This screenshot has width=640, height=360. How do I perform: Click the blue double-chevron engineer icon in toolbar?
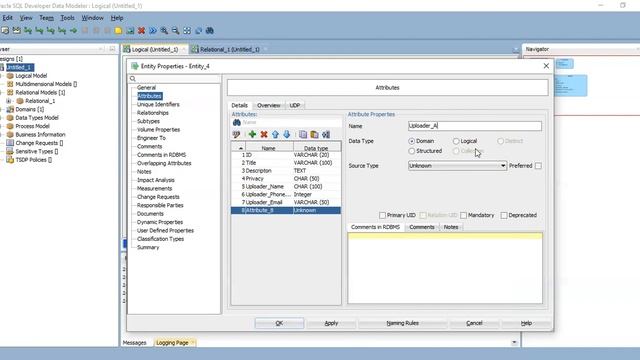point(153,31)
